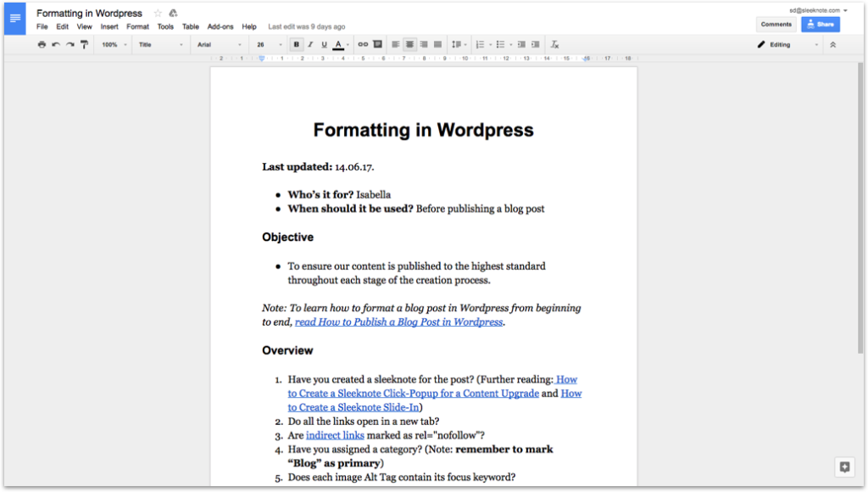Open the Insert menu
Viewport: 868px width, 492px height.
(x=109, y=26)
